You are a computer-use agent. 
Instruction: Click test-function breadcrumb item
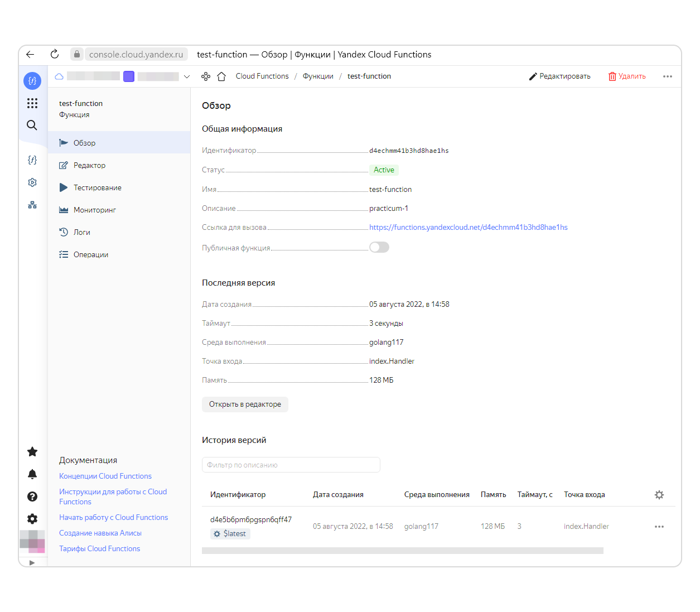tap(369, 76)
